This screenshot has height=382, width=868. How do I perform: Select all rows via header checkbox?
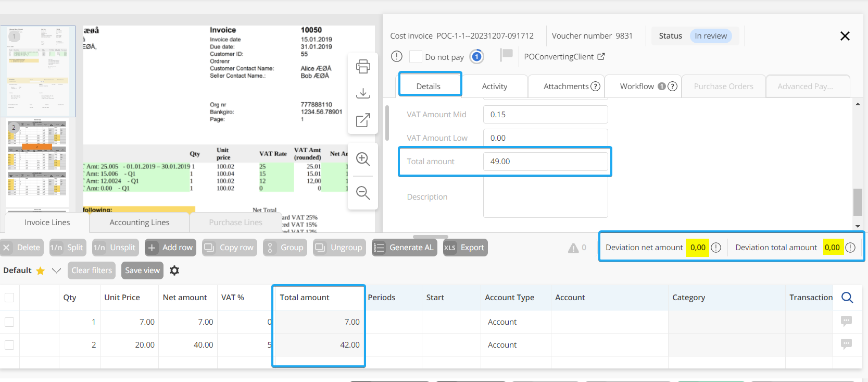9,298
